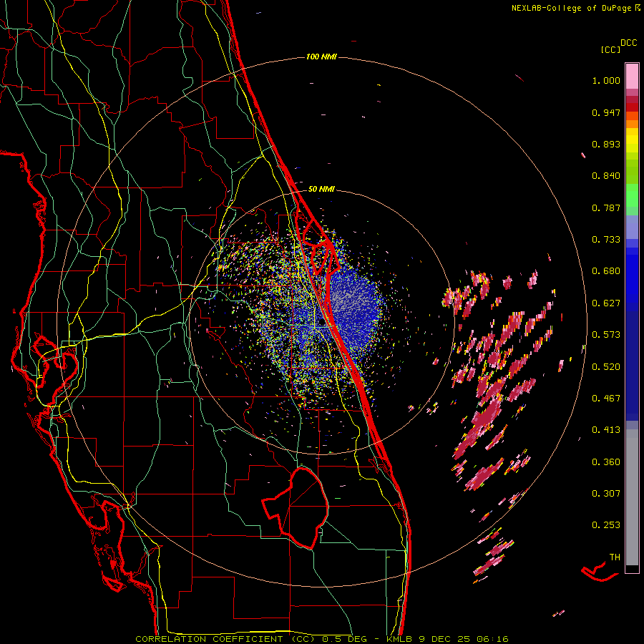Click the 0.360 legend value
Image resolution: width=644 pixels, height=644 pixels.
point(606,462)
